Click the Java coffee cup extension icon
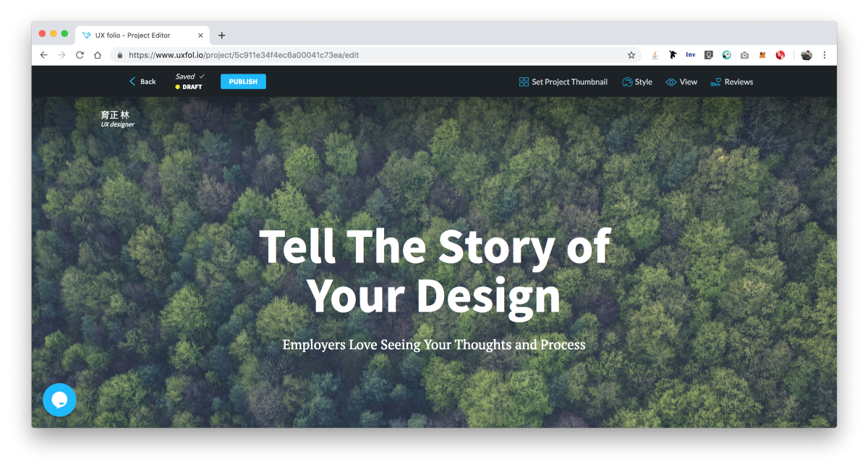The image size is (868, 469). [x=655, y=55]
